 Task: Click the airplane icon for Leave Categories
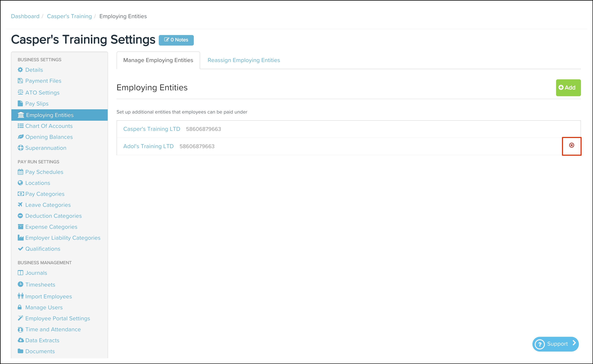click(20, 205)
